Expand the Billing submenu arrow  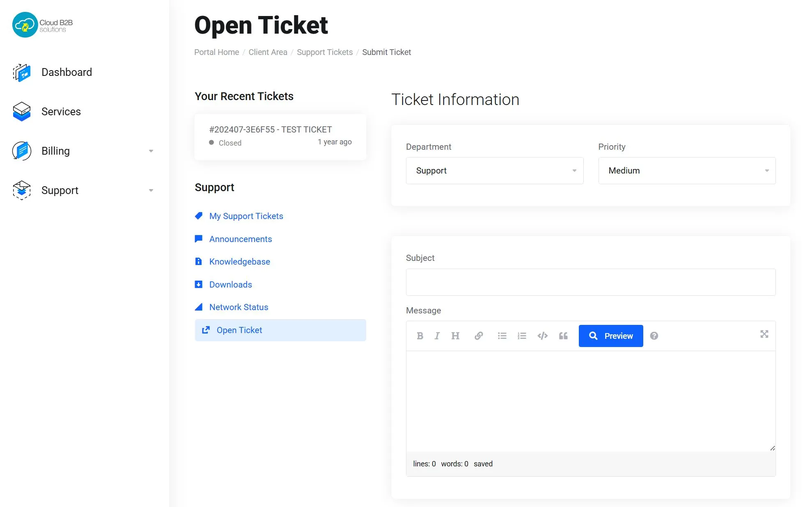point(151,151)
